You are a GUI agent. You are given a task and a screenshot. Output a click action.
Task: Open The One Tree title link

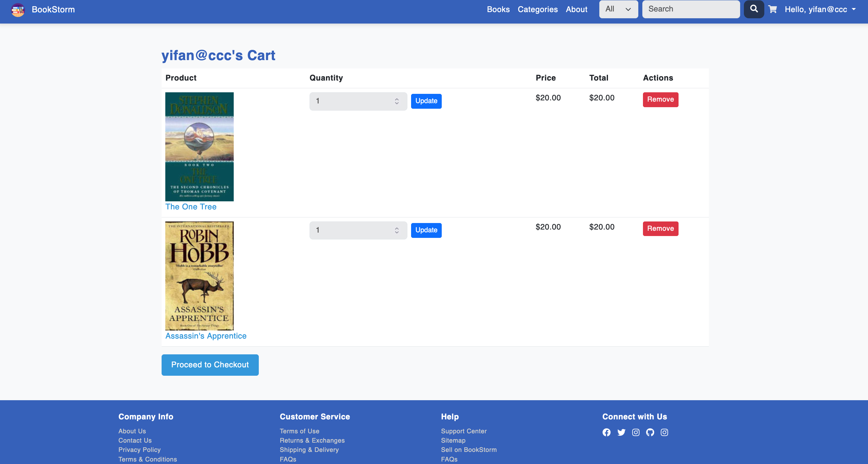[191, 207]
